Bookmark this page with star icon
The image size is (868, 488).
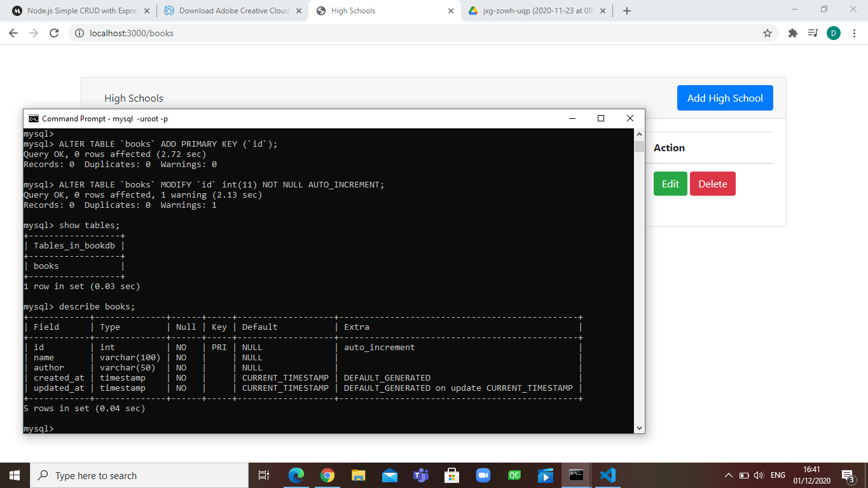click(x=768, y=33)
